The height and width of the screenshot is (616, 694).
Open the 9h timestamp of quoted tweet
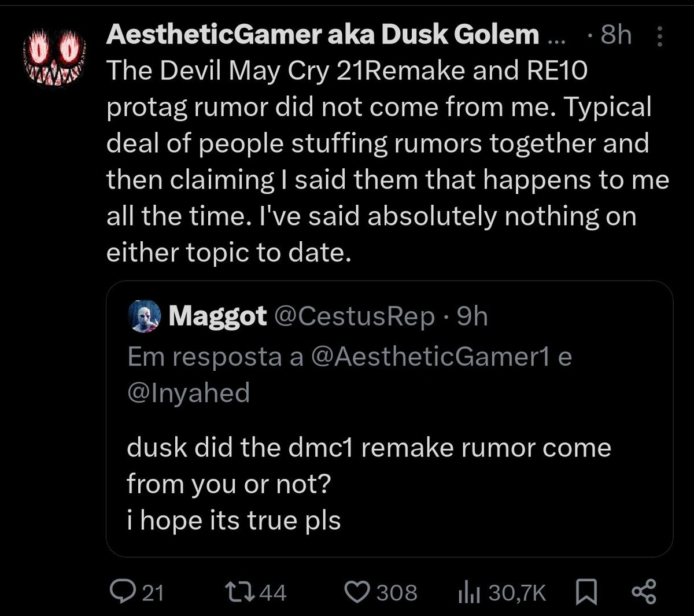(x=472, y=316)
